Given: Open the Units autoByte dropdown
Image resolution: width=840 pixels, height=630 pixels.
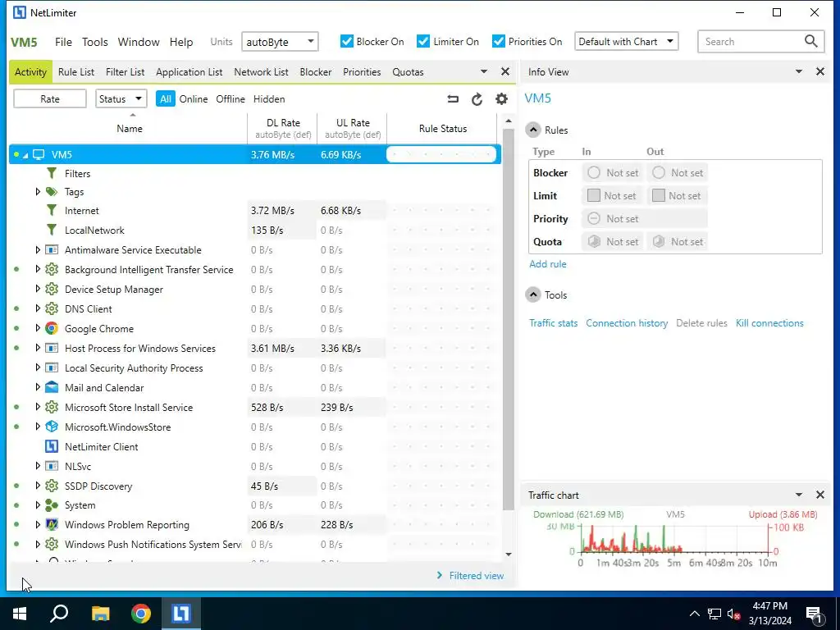Looking at the screenshot, I should [x=280, y=42].
